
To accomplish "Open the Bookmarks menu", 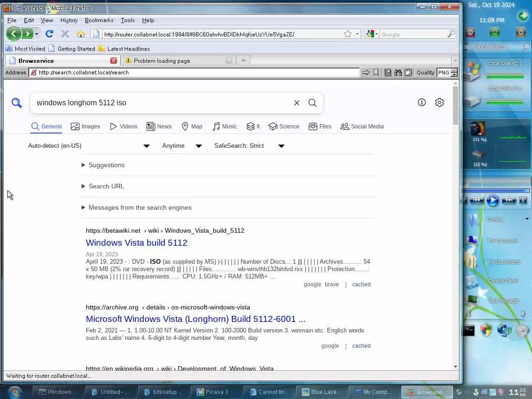I will pyautogui.click(x=99, y=20).
